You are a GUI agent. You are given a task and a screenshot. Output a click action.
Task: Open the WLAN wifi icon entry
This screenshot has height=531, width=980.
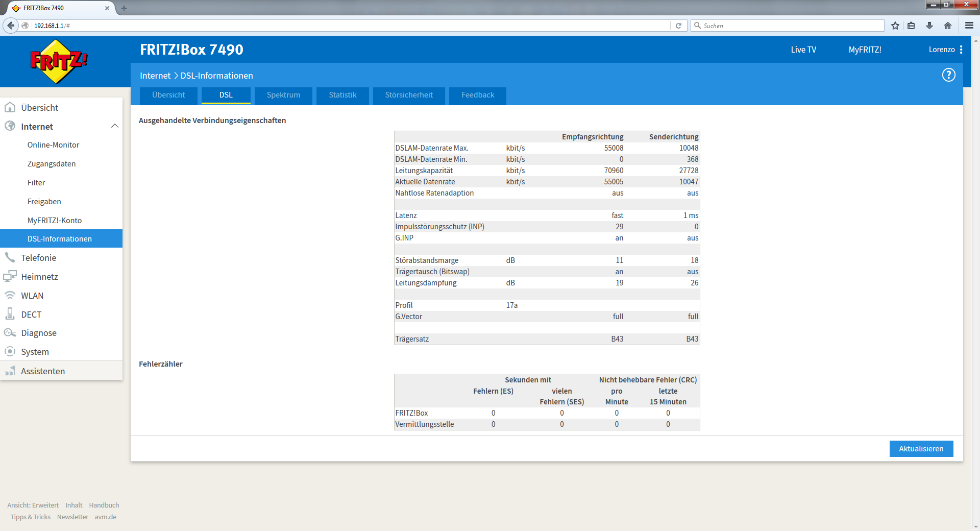pyautogui.click(x=10, y=295)
